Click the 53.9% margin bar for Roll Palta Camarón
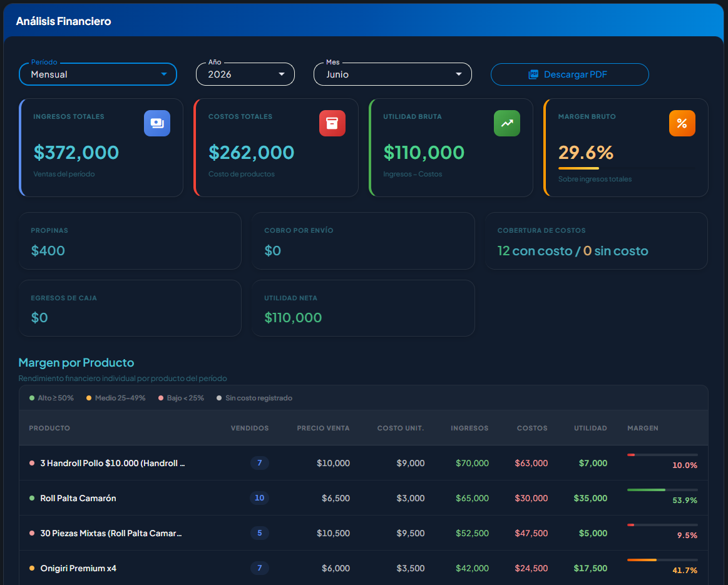Image resolution: width=728 pixels, height=585 pixels. (x=662, y=490)
